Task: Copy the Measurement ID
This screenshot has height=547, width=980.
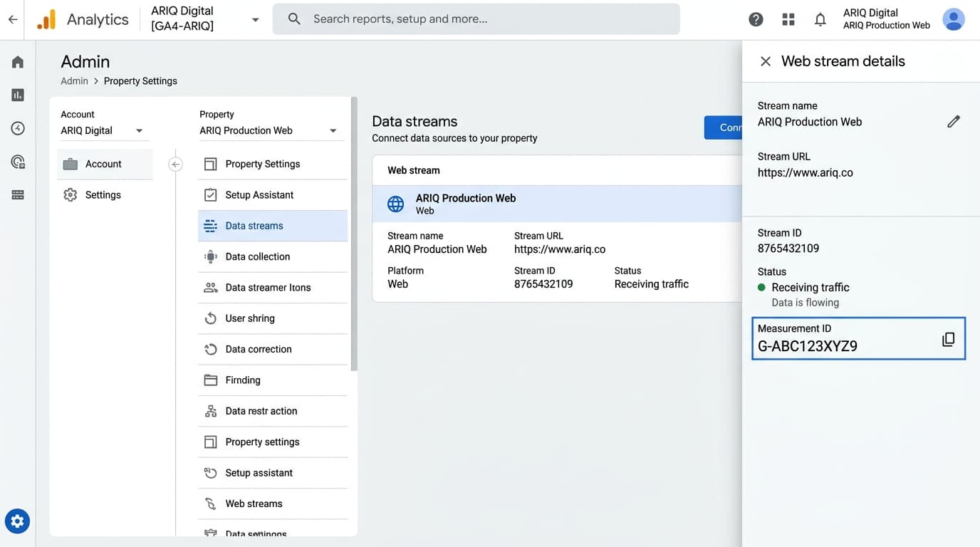Action: pos(948,339)
